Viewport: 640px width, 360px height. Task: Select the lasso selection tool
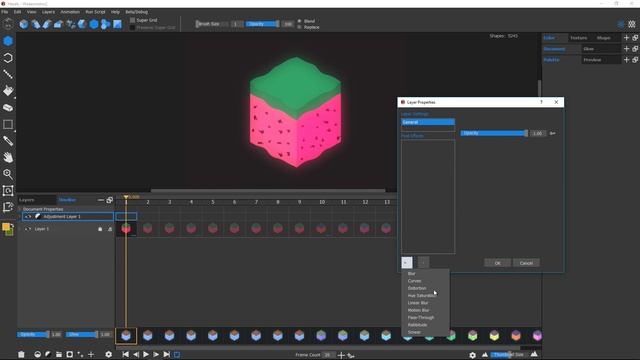point(8,58)
